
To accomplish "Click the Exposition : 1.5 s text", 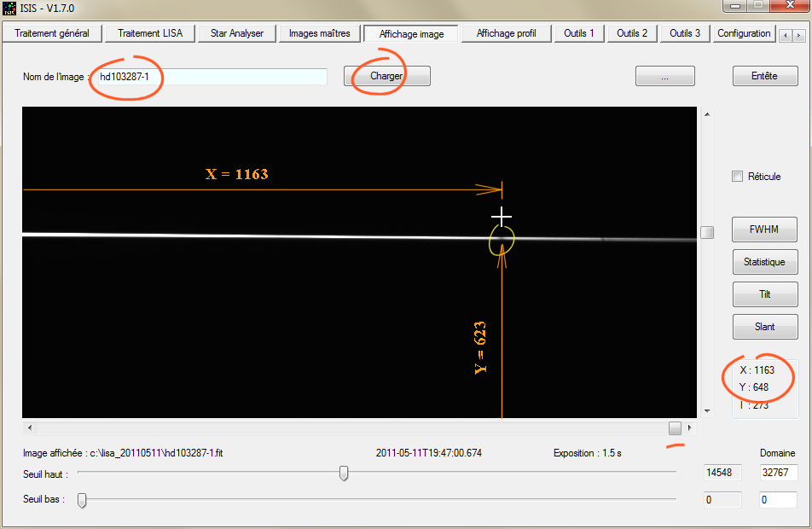I will point(587,453).
